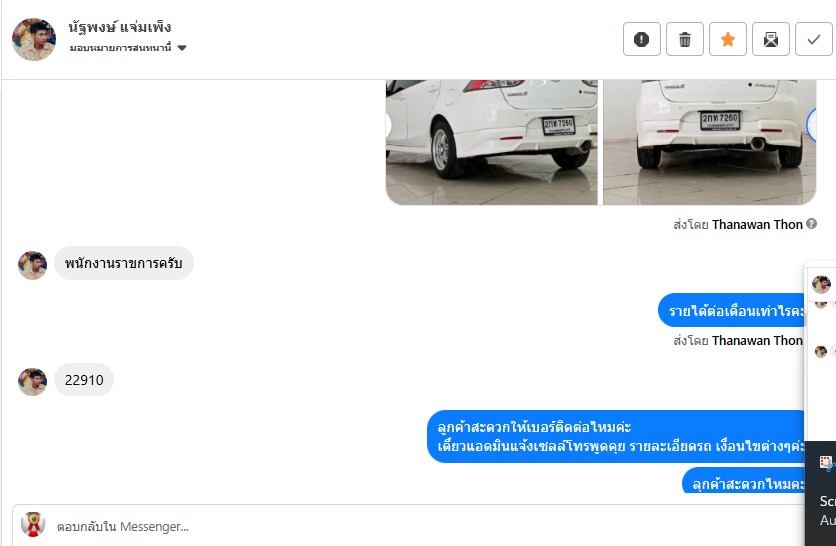This screenshot has width=836, height=546.
Task: Select the 22910 message bubble
Action: click(x=84, y=380)
